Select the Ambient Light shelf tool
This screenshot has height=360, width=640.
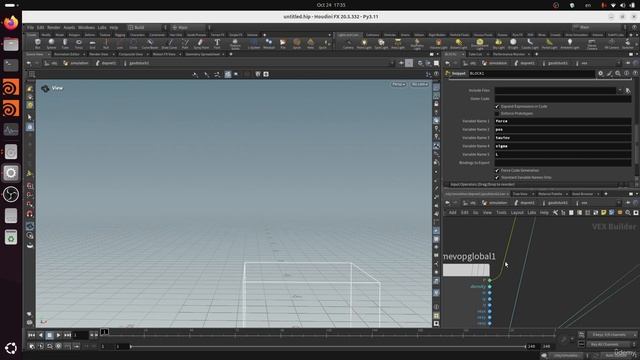coord(569,43)
